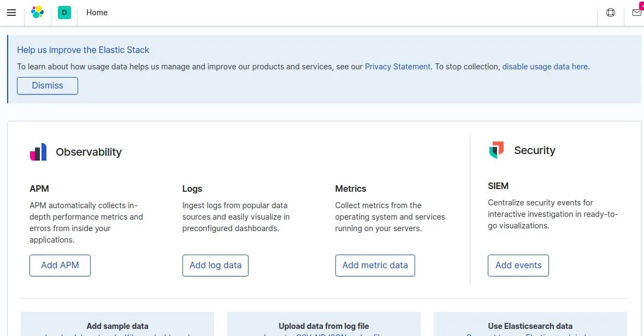This screenshot has height=336, width=644.
Task: Click the Add events button
Action: [518, 266]
